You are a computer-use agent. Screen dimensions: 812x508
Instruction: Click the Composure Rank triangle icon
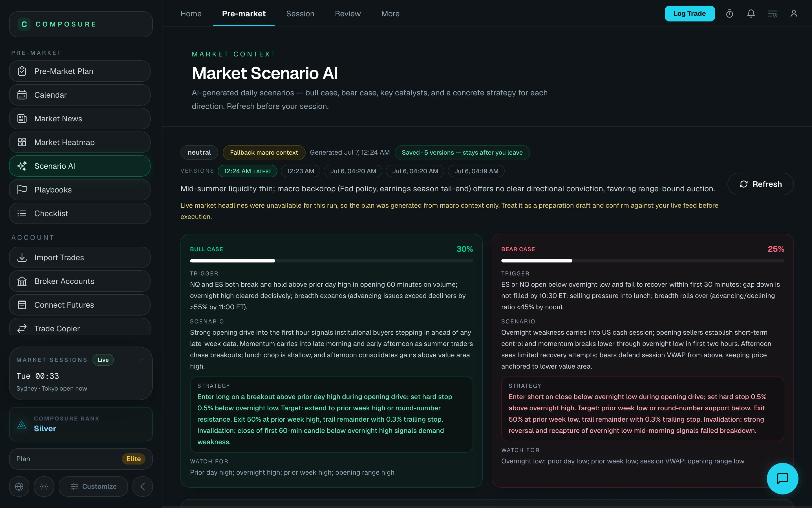pyautogui.click(x=22, y=424)
